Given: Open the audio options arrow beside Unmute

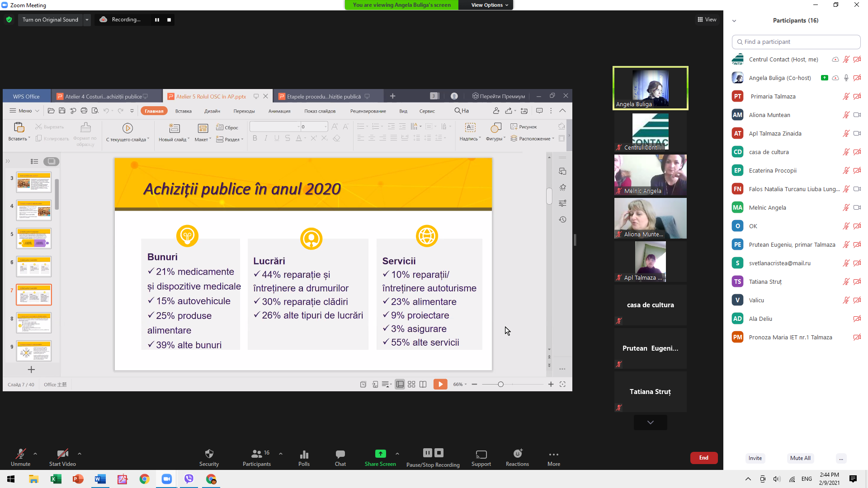Looking at the screenshot, I should (35, 454).
